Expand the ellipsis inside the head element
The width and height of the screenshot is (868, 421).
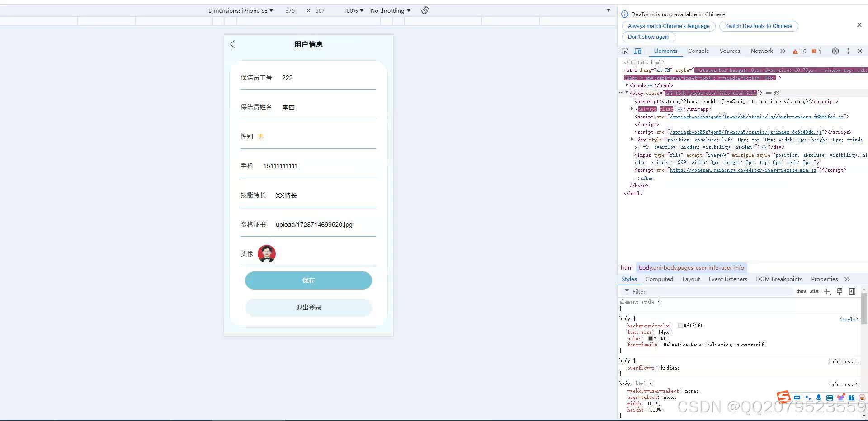[650, 85]
